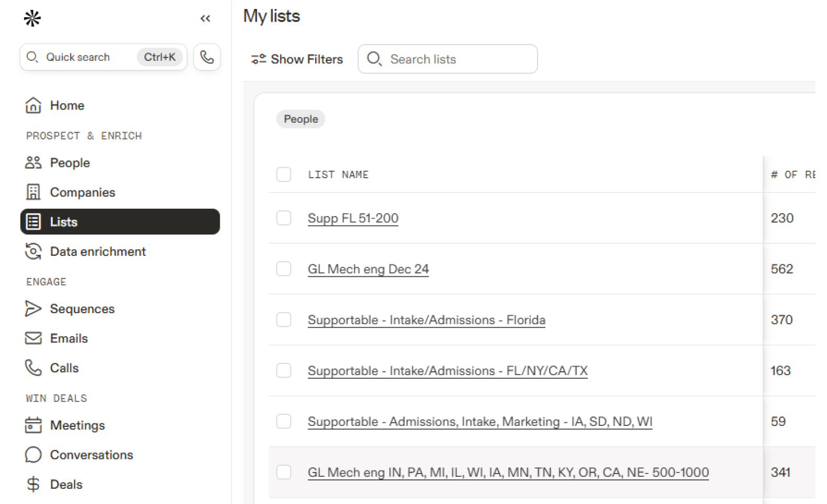Viewport: 827px width, 504px height.
Task: Navigate to Emails section
Action: coord(69,338)
